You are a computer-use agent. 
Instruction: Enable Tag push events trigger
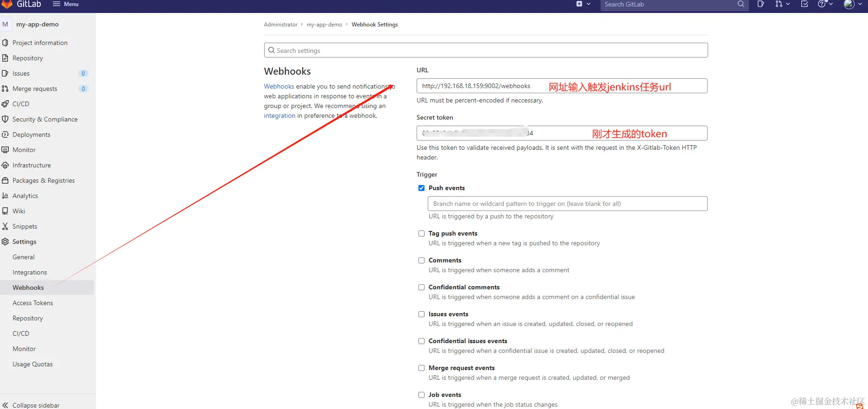click(421, 233)
